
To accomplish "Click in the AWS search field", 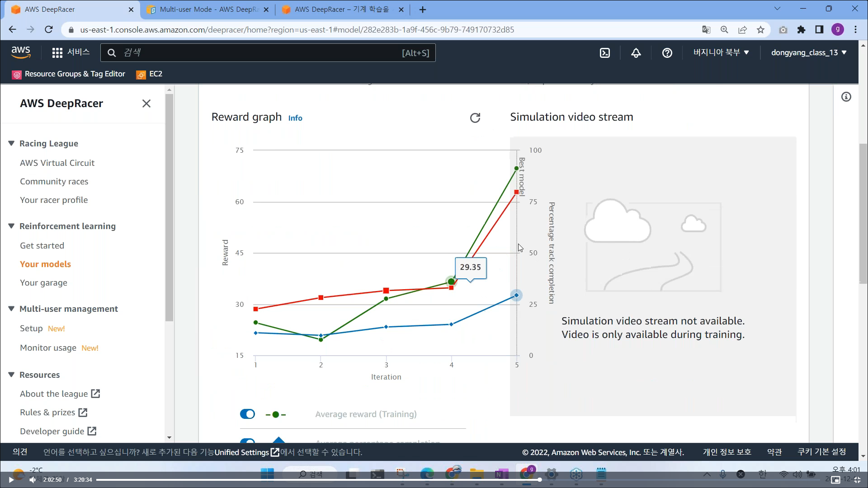I will coord(262,53).
